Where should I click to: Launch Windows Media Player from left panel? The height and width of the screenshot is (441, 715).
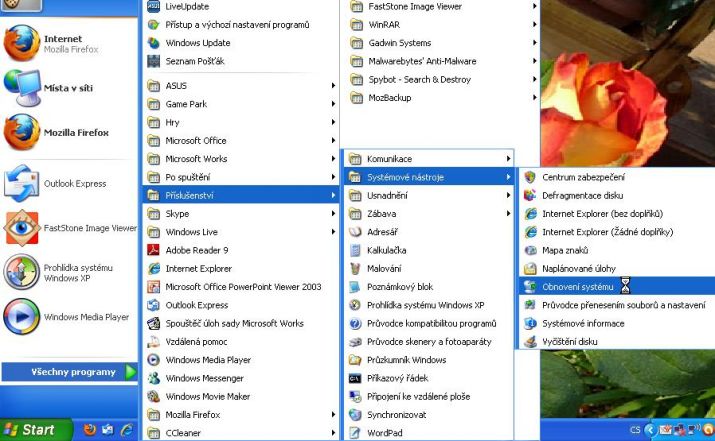point(68,316)
